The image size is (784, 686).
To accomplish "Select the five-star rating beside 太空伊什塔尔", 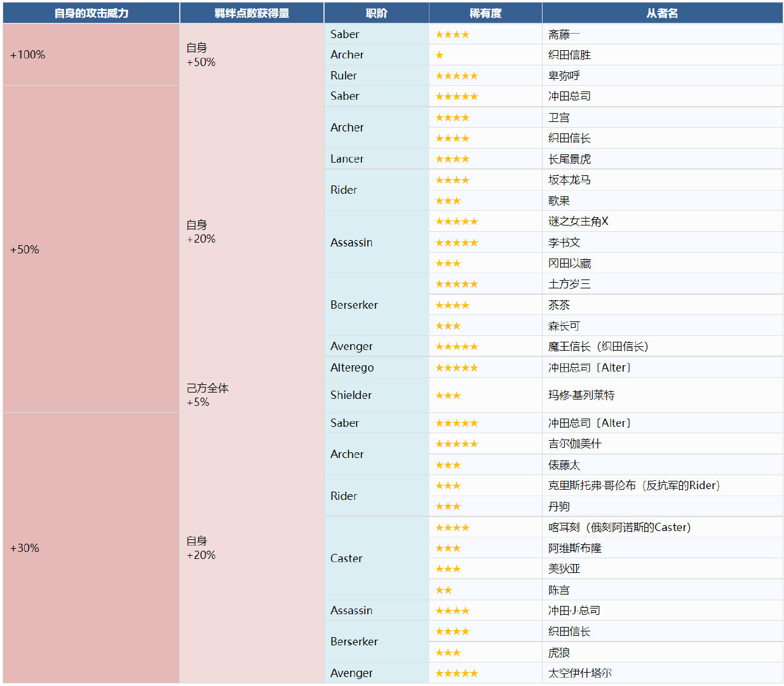I will click(456, 673).
